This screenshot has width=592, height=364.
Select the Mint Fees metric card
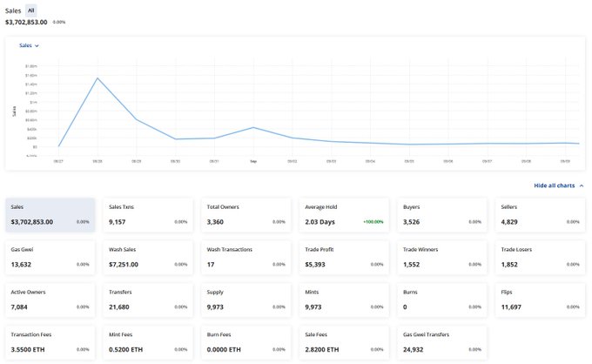tap(148, 343)
